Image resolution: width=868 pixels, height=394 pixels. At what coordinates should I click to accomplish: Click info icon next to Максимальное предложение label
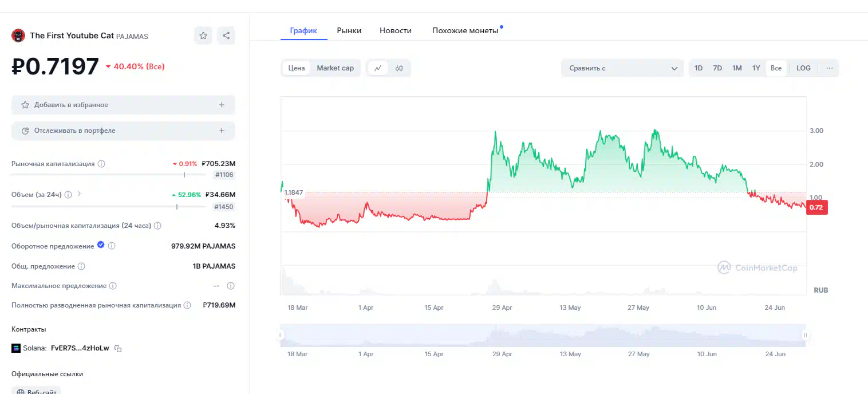113,286
